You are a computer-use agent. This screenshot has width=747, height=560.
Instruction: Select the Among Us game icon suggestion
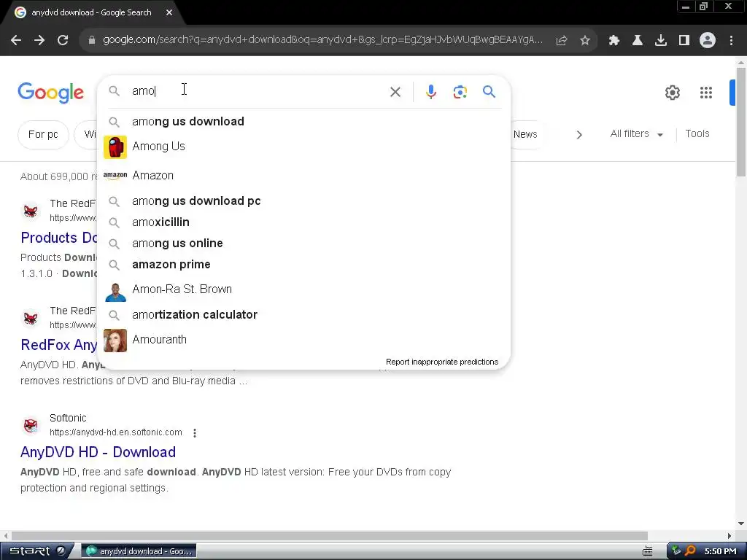115,147
